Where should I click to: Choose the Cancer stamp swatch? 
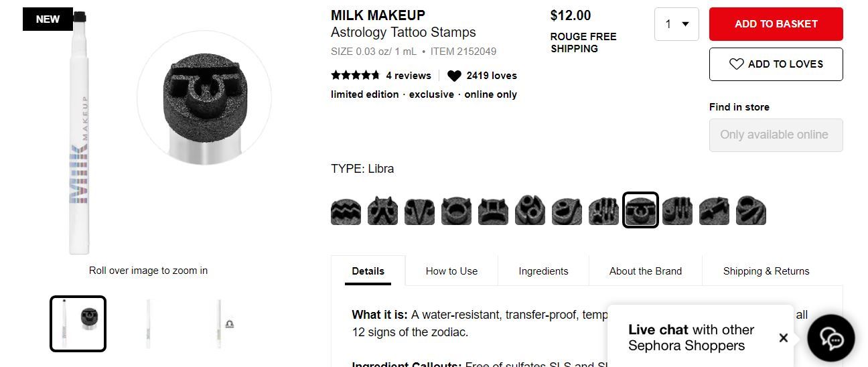530,210
